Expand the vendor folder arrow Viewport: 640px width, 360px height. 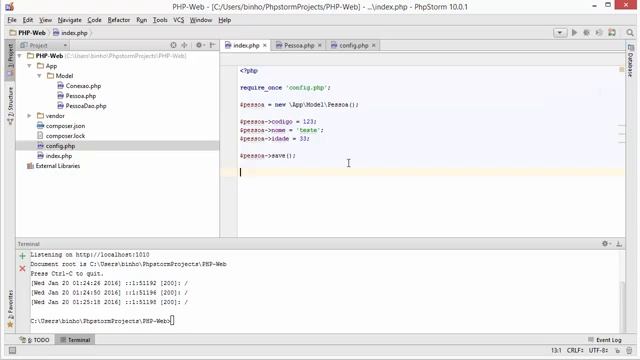[x=29, y=116]
